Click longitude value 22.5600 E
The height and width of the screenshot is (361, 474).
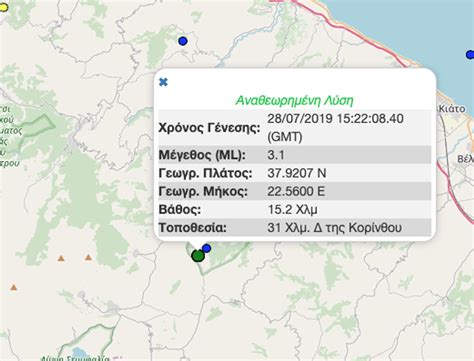pyautogui.click(x=296, y=191)
